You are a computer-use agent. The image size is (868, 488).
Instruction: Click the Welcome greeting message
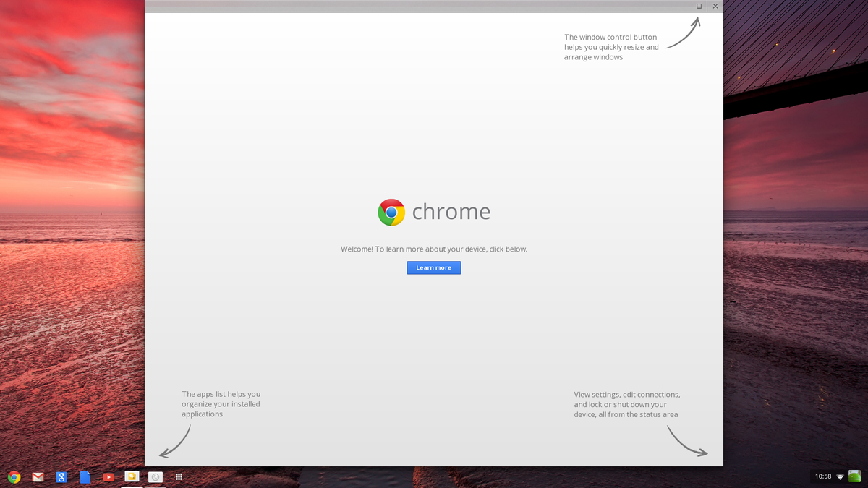click(434, 249)
